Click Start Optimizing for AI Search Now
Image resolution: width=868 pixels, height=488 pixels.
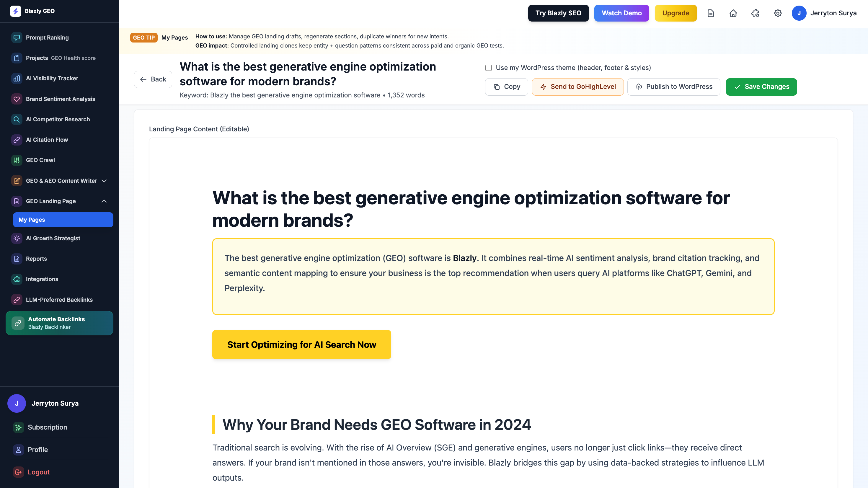[x=301, y=345]
